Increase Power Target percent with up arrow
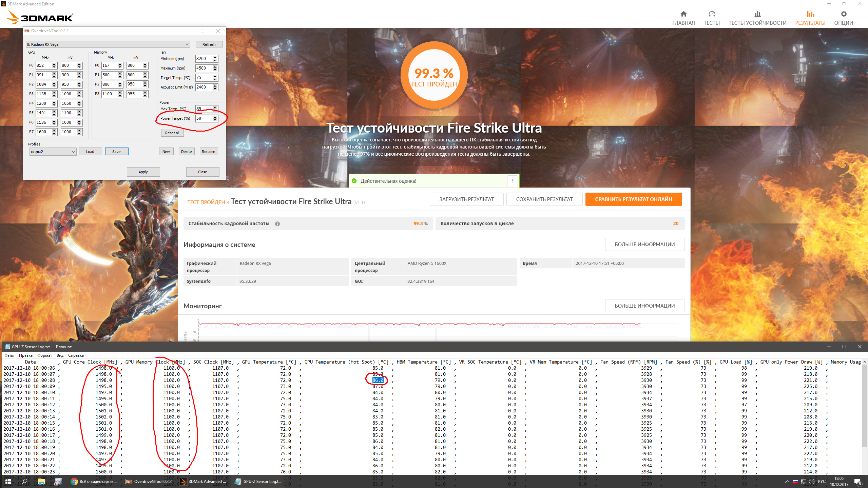Viewport: 868px width, 488px height. [x=215, y=117]
